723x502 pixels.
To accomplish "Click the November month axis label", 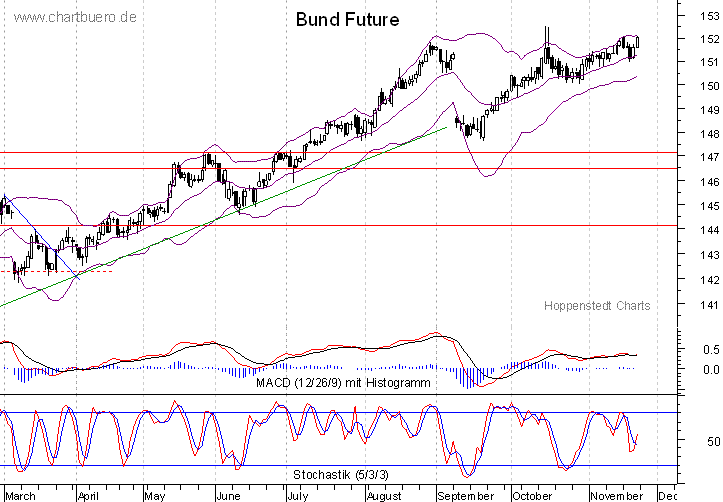I will pyautogui.click(x=616, y=496).
